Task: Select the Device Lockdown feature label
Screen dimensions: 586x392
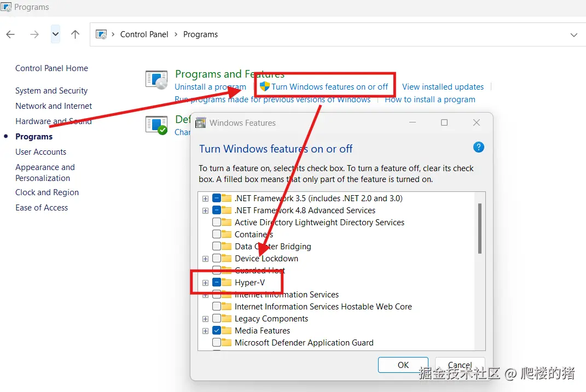Action: click(266, 259)
